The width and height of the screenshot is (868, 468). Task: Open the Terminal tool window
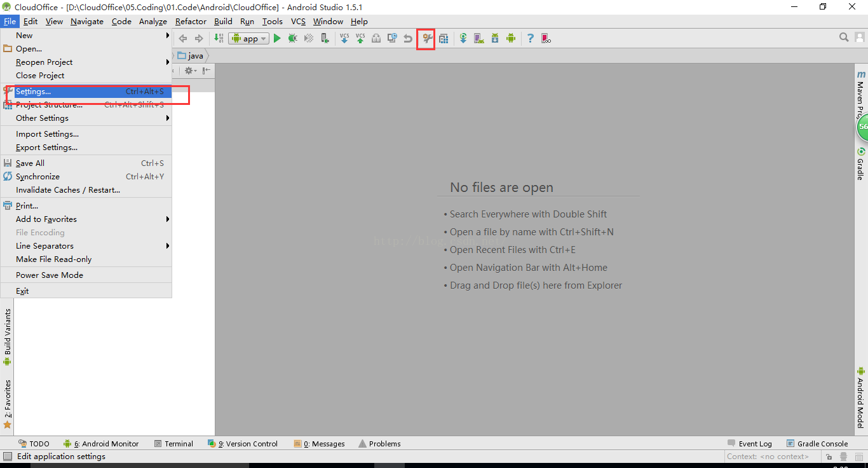pyautogui.click(x=174, y=444)
